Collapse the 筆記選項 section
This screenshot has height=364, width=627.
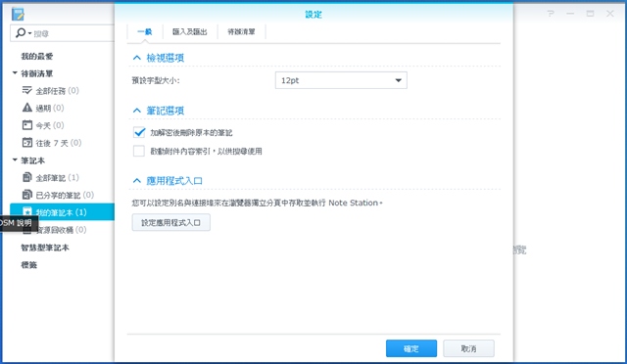(137, 111)
